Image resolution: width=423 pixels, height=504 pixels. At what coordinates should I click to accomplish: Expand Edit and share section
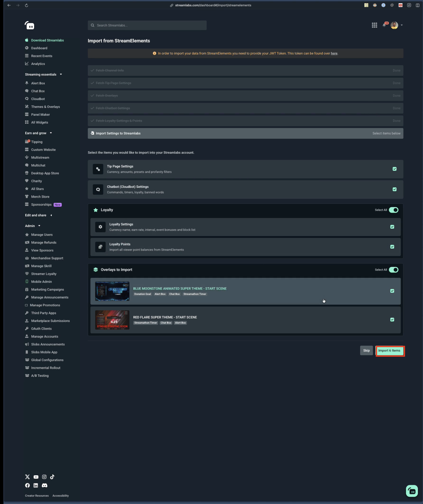(38, 215)
